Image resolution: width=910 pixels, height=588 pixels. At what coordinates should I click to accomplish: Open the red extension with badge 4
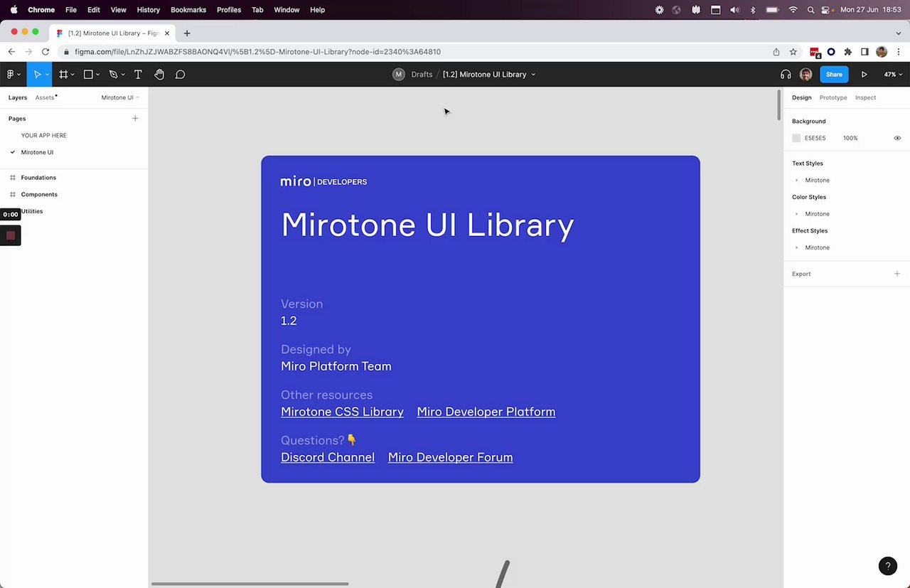point(815,52)
